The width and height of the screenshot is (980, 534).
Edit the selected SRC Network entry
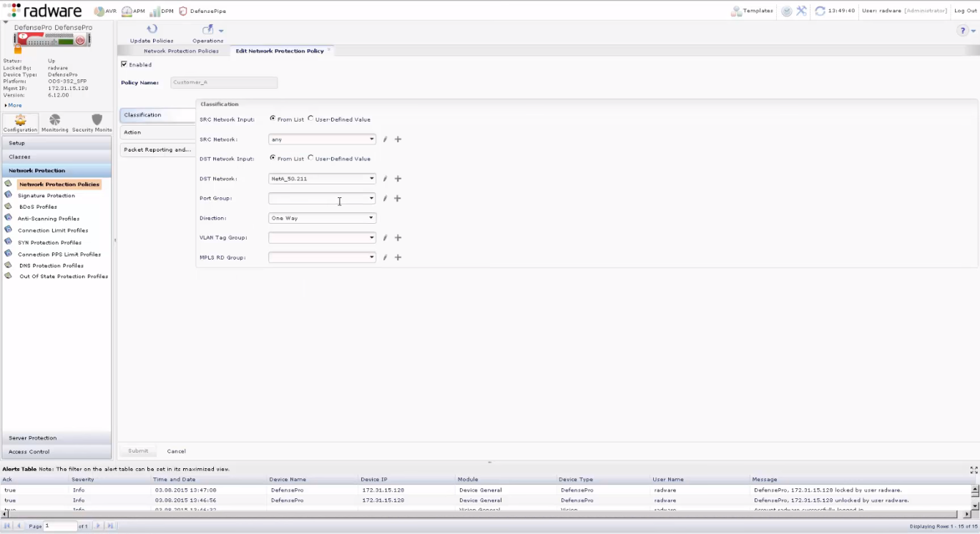tap(385, 139)
